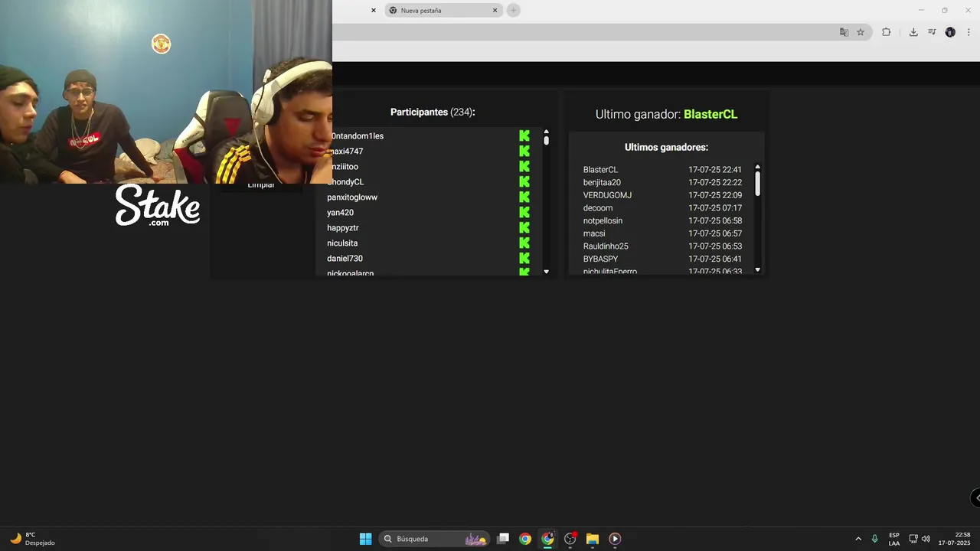Click the Ultimos ganadores scrollbar thumb

758,184
